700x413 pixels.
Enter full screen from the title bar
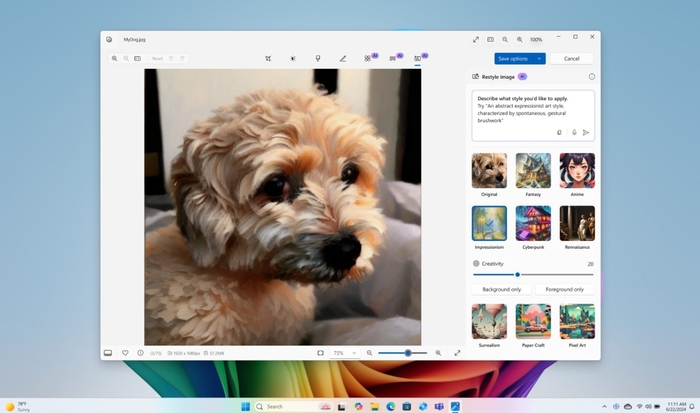(x=476, y=39)
